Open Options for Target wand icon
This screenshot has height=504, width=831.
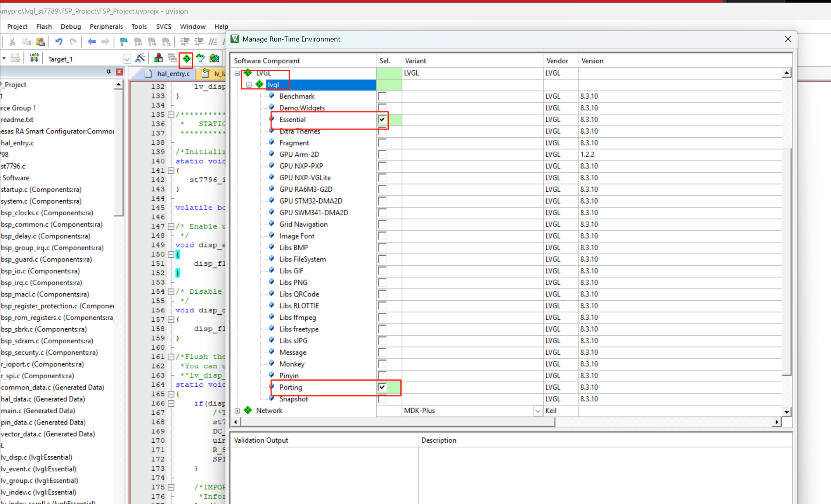click(140, 59)
